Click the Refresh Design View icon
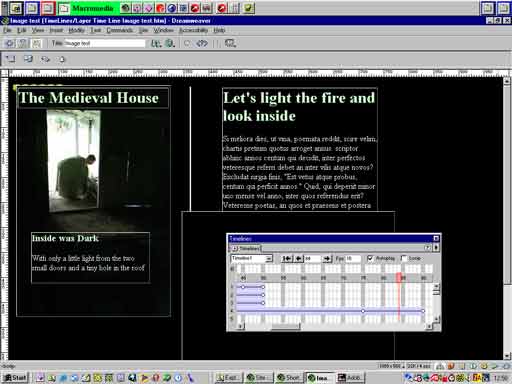 188,43
